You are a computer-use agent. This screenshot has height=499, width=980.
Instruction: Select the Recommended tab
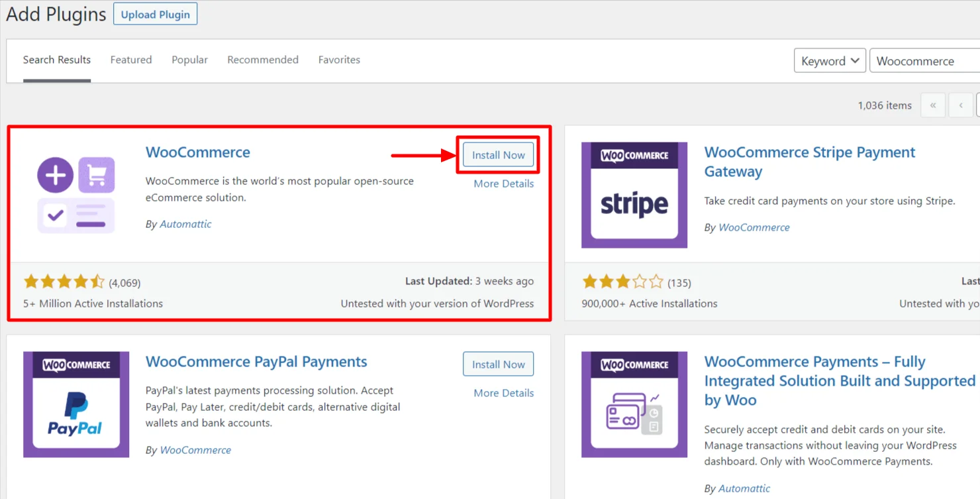pyautogui.click(x=263, y=60)
